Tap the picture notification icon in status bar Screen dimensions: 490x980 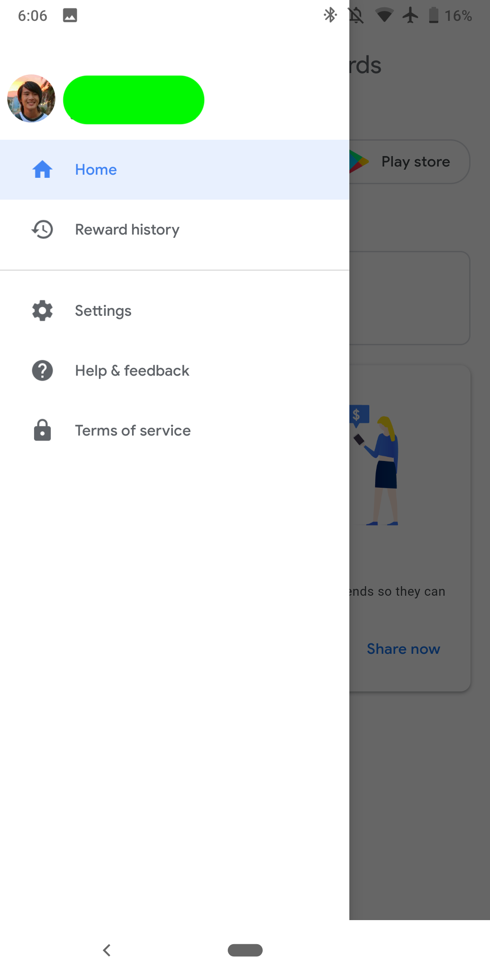point(70,15)
